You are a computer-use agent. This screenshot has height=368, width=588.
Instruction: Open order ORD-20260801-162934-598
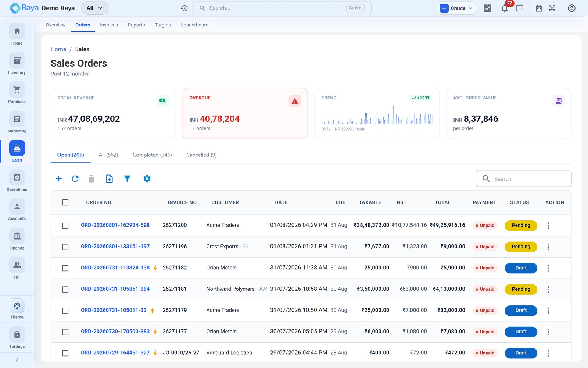[x=115, y=225]
